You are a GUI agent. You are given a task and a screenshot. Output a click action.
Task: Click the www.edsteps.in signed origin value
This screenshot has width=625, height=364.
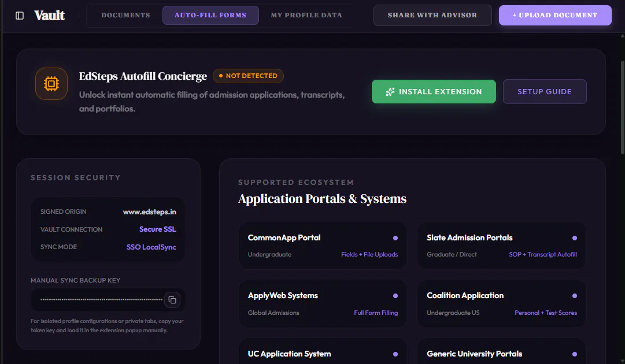pos(150,212)
